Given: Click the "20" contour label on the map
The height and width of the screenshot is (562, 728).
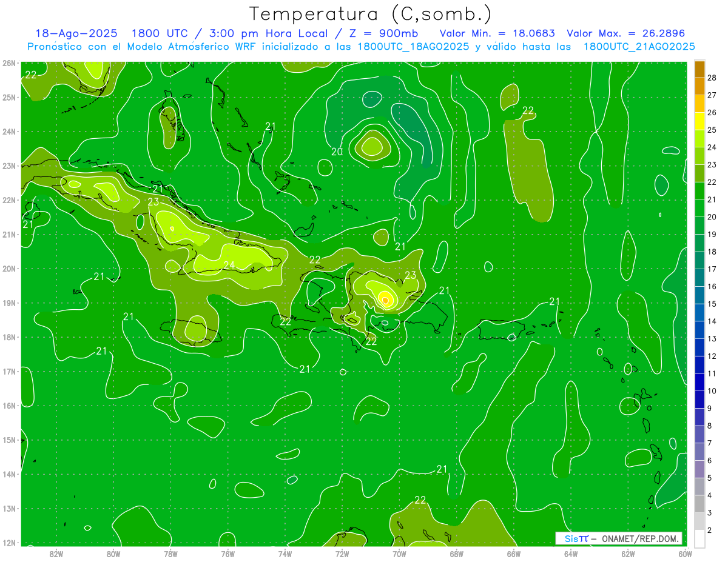Looking at the screenshot, I should 337,152.
